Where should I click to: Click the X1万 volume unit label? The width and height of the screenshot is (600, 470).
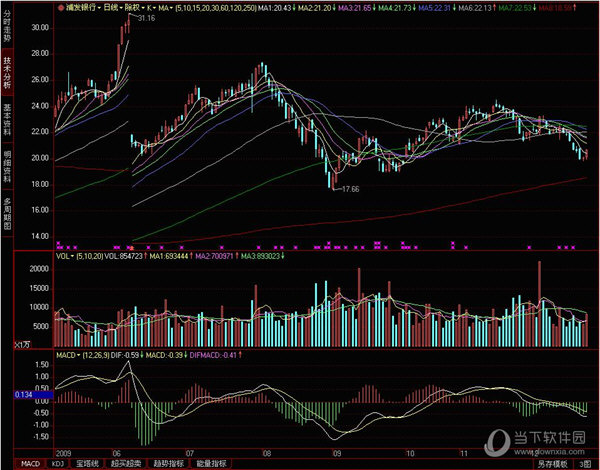(x=23, y=344)
